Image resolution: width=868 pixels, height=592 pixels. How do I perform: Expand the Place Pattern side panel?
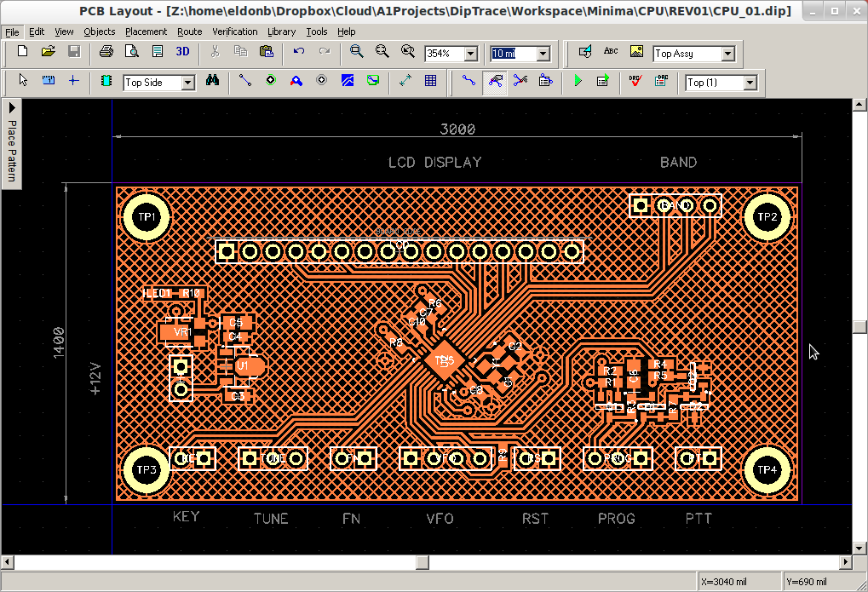[x=12, y=144]
